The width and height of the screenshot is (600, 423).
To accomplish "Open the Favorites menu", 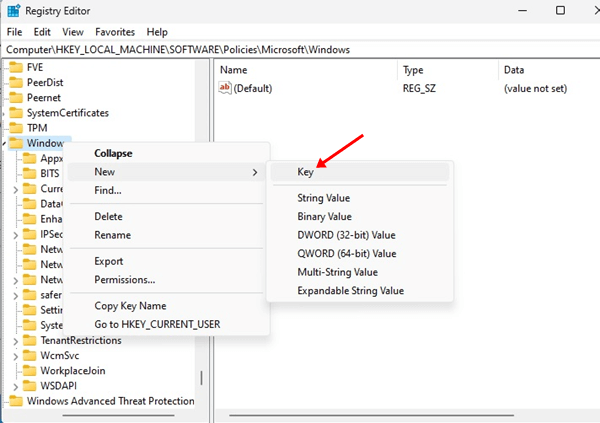I will 115,32.
